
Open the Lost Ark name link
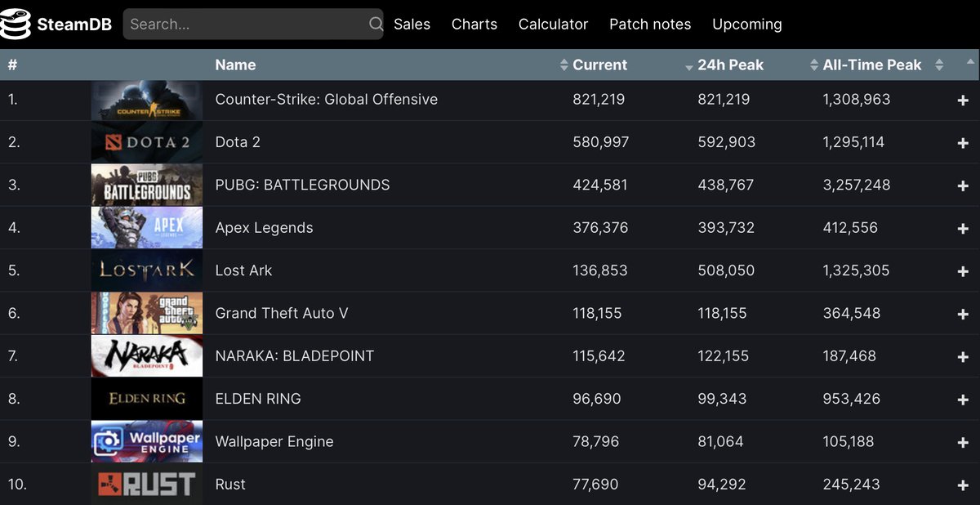point(243,270)
